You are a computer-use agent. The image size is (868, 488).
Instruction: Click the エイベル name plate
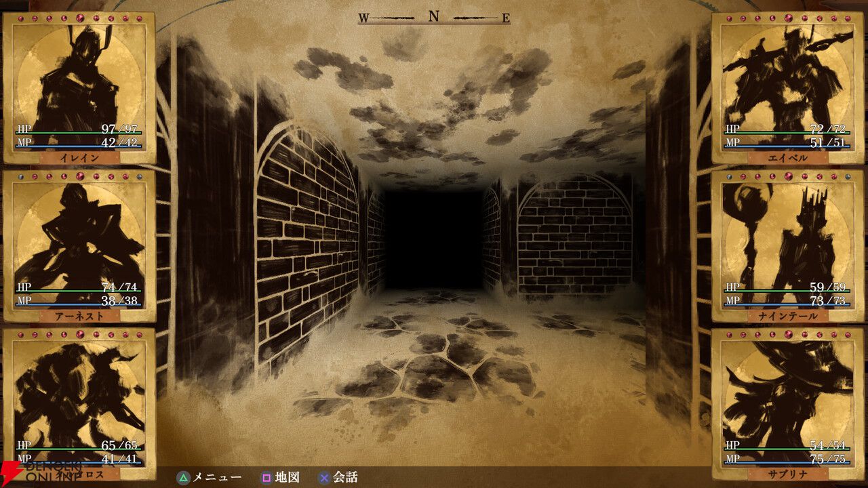[787, 157]
